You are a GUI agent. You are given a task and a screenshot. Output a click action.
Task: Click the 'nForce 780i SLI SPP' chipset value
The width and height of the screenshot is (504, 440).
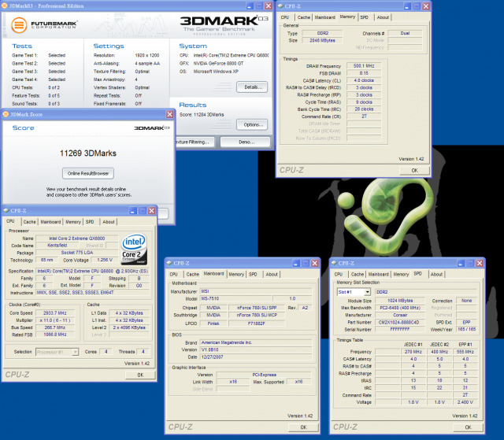257,308
